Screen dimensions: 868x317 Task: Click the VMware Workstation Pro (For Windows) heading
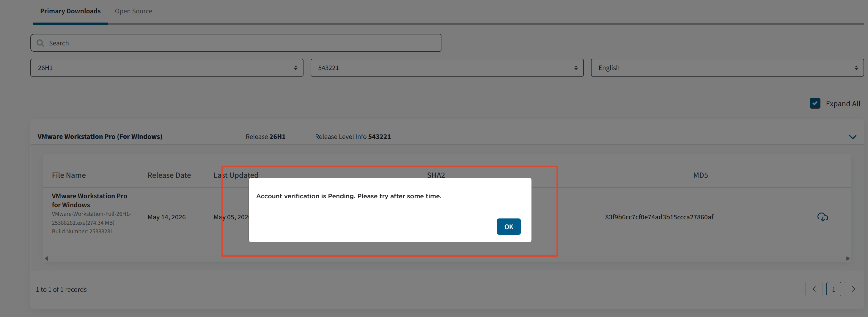[x=100, y=137]
